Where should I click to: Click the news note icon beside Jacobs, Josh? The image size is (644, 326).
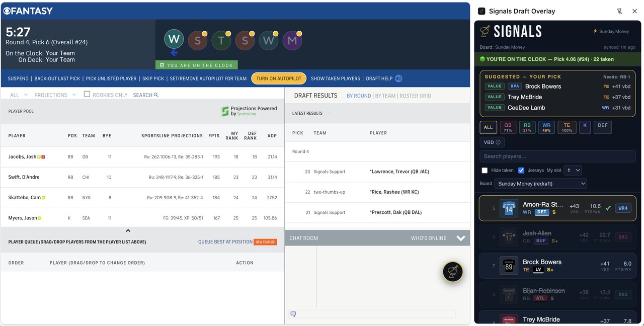(x=39, y=157)
